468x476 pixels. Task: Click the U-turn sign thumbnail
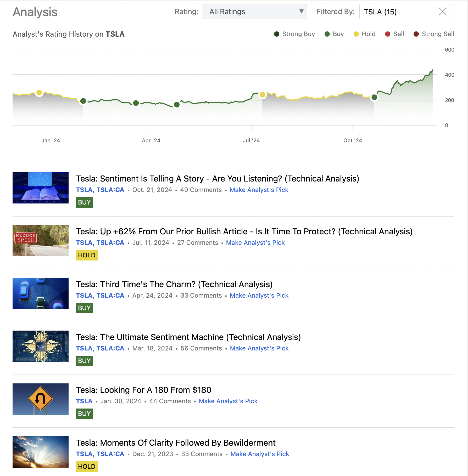(x=41, y=399)
